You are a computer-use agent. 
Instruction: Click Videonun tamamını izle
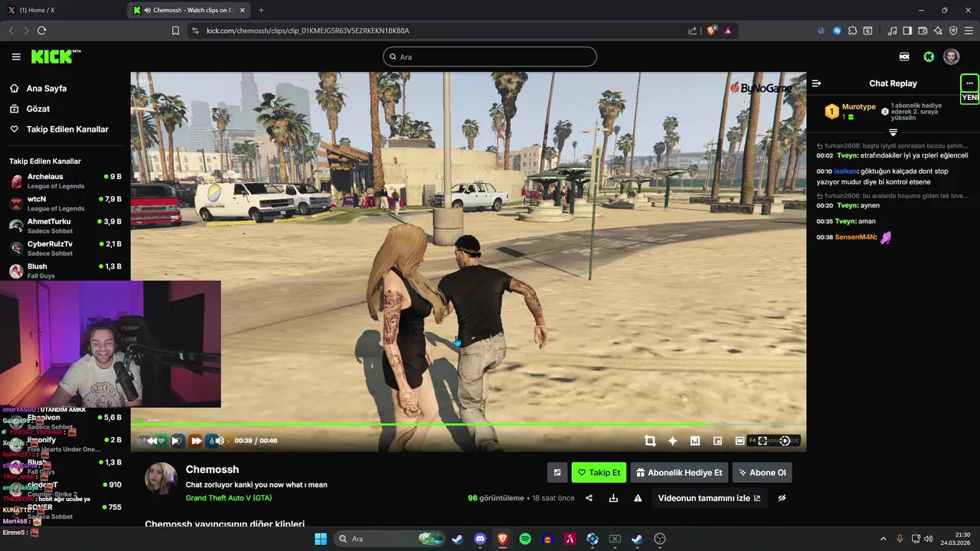pos(709,498)
